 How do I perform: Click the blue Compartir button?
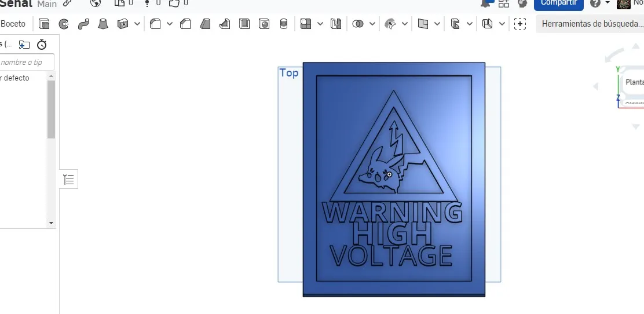(558, 3)
